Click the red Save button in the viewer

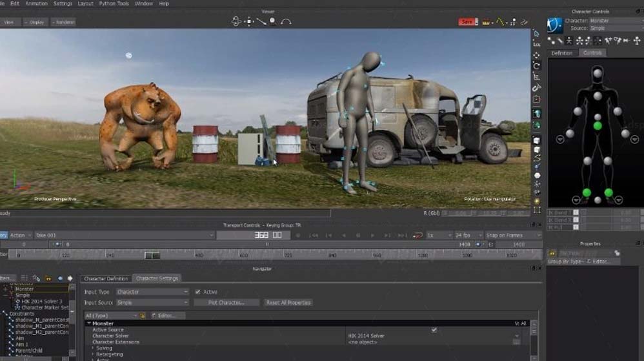click(467, 22)
